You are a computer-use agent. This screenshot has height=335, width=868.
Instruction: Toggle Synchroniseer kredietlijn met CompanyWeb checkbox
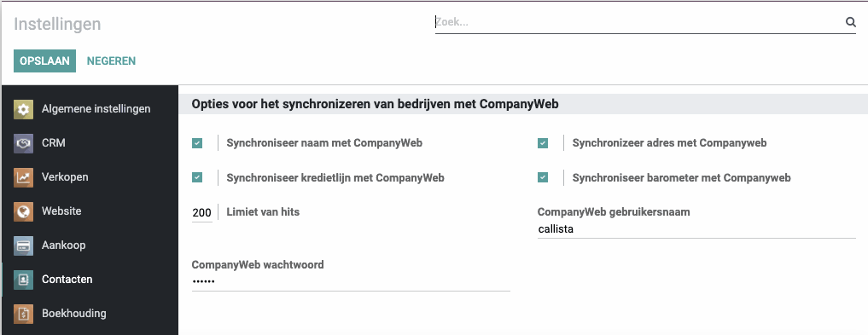[197, 177]
